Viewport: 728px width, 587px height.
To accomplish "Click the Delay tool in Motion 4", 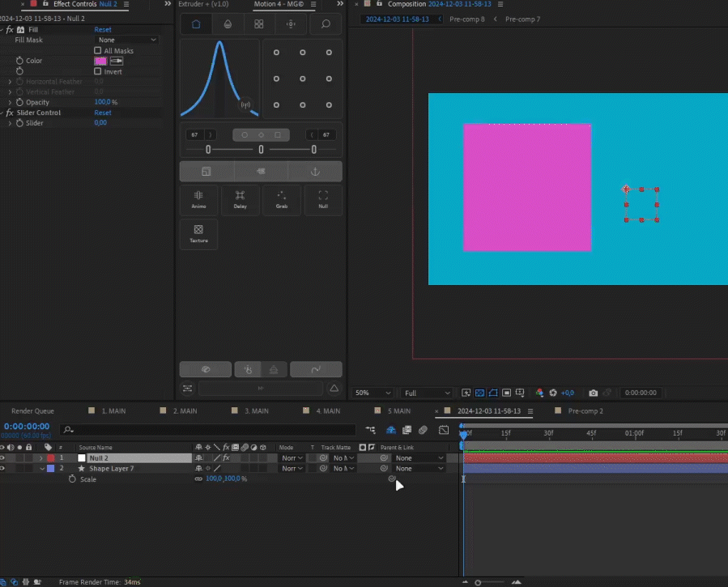I will pos(240,200).
